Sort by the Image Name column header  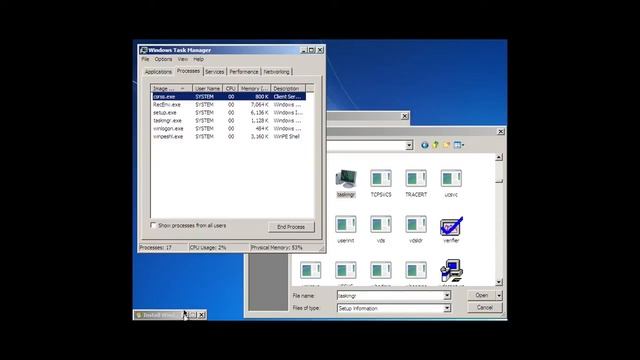[x=171, y=89]
